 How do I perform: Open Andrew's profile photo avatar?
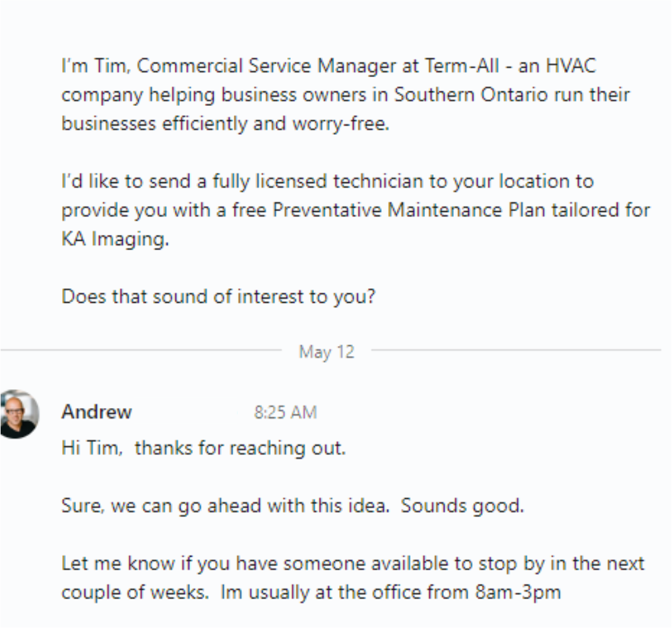[18, 414]
